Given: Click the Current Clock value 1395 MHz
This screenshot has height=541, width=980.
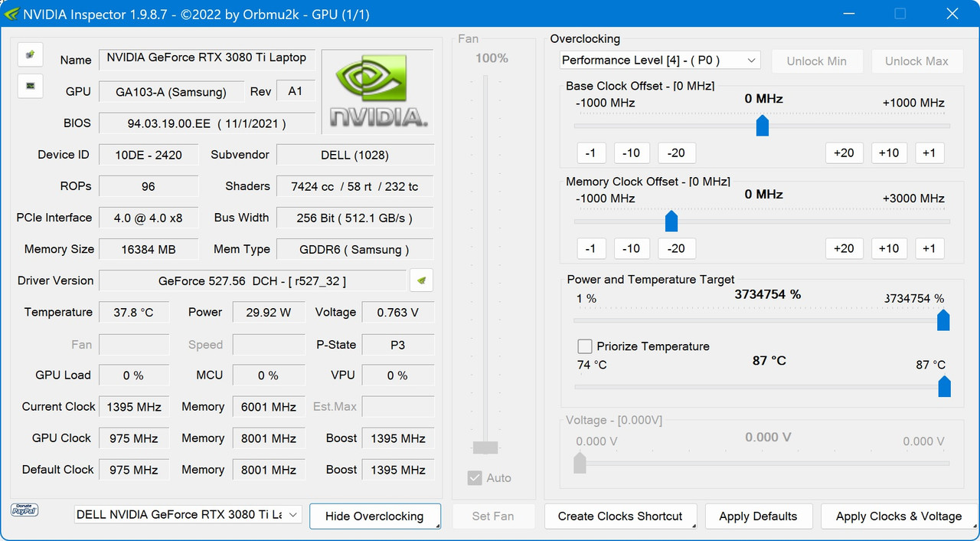Looking at the screenshot, I should coord(134,407).
